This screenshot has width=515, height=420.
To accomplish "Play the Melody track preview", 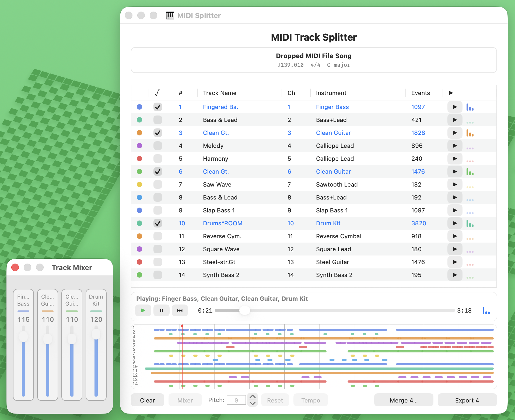I will [455, 146].
